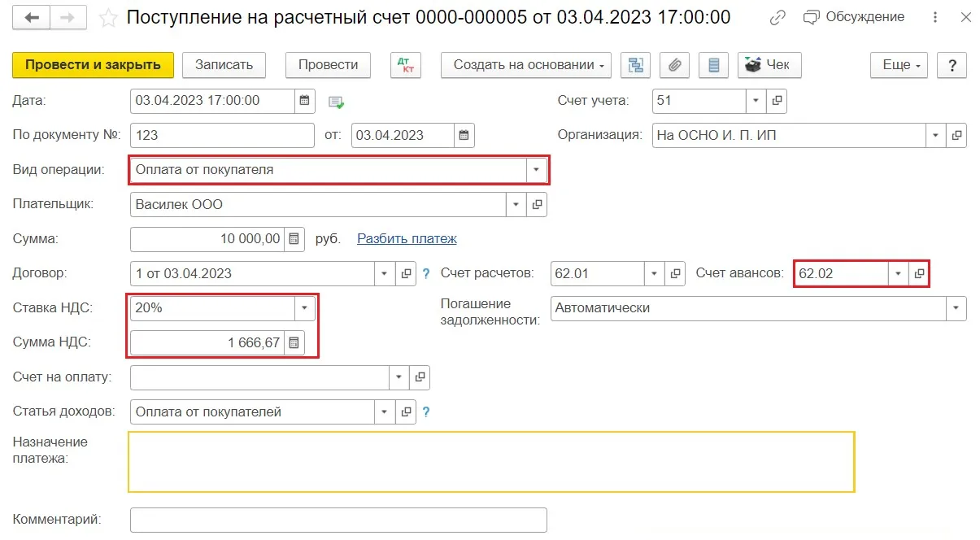Expand the Счет авансов dropdown
Image resolution: width=980 pixels, height=540 pixels.
(898, 274)
